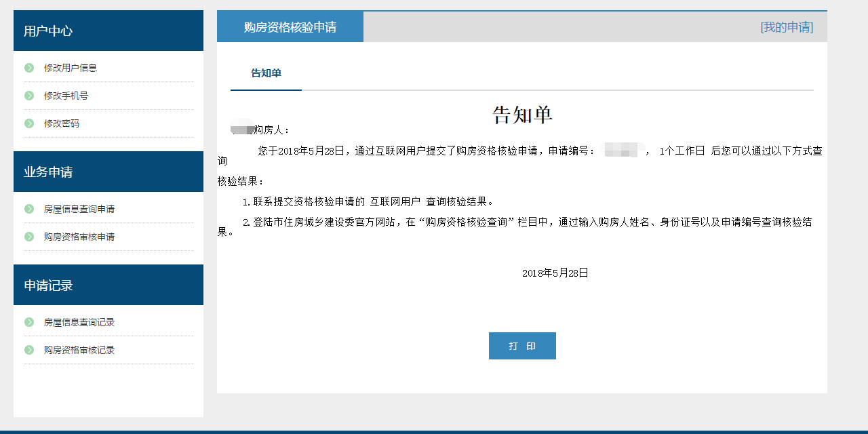View 购房资格审核记录 records

[x=79, y=350]
